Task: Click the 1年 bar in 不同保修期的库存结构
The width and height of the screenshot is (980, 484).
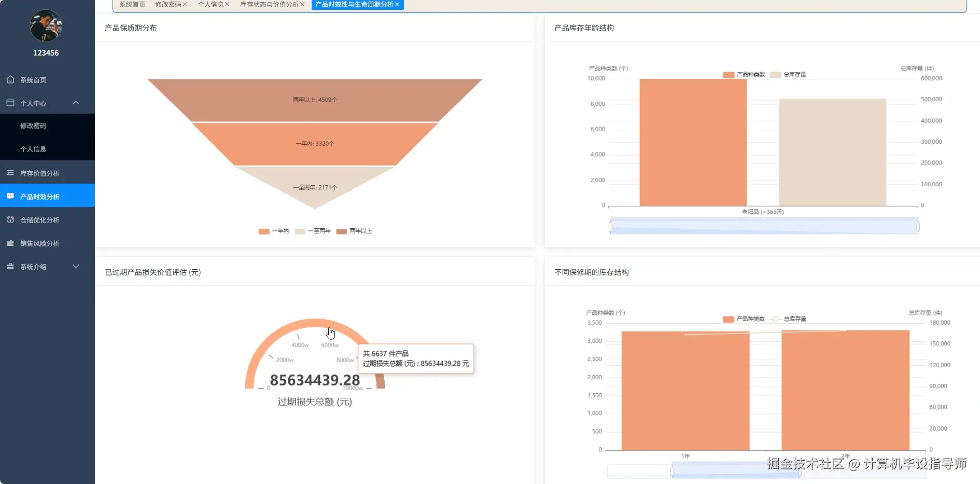Action: click(685, 391)
